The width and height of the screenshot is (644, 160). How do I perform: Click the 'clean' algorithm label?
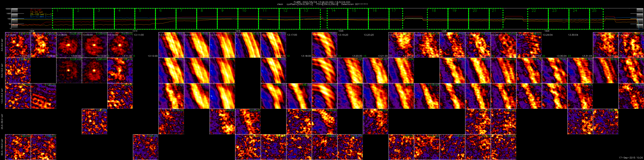coord(280,4)
